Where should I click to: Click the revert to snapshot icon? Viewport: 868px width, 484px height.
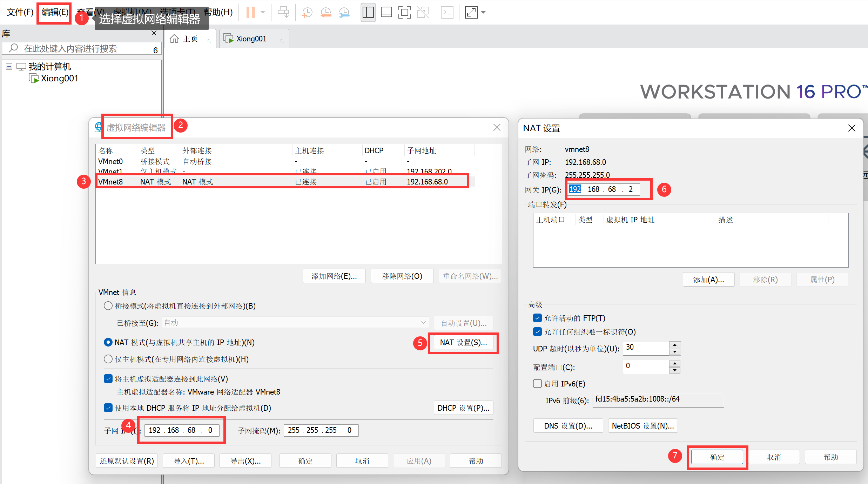(326, 12)
